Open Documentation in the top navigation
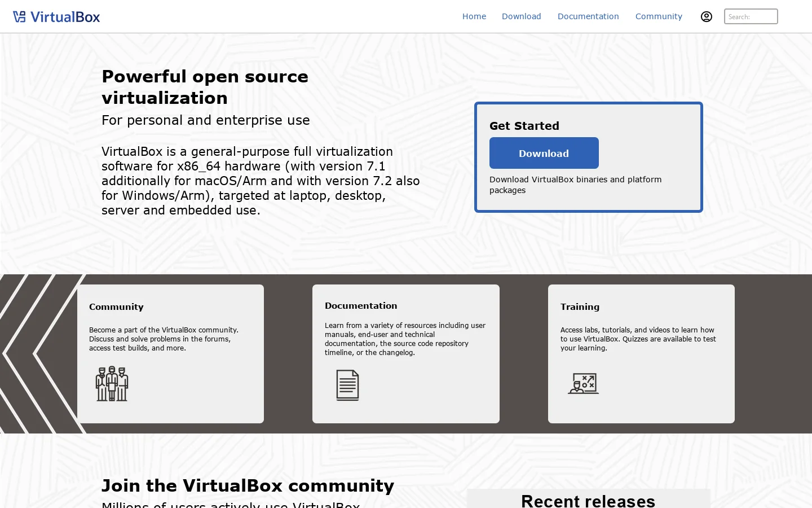The height and width of the screenshot is (508, 812). point(588,16)
